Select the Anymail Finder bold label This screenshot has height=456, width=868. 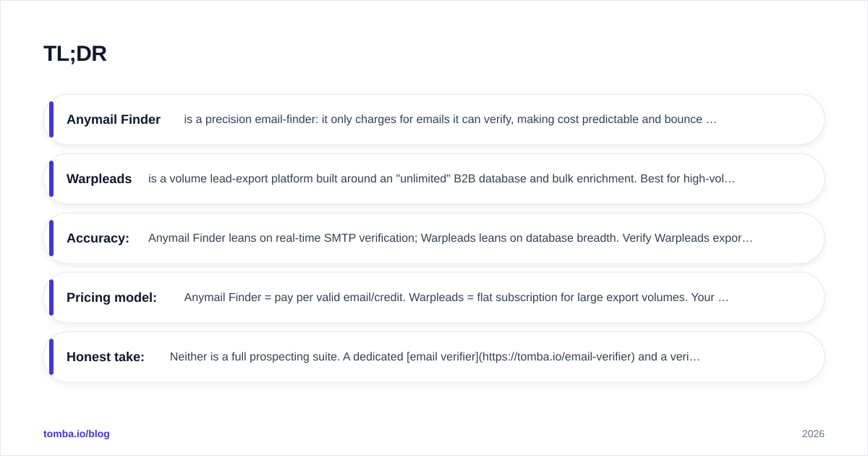coord(114,119)
